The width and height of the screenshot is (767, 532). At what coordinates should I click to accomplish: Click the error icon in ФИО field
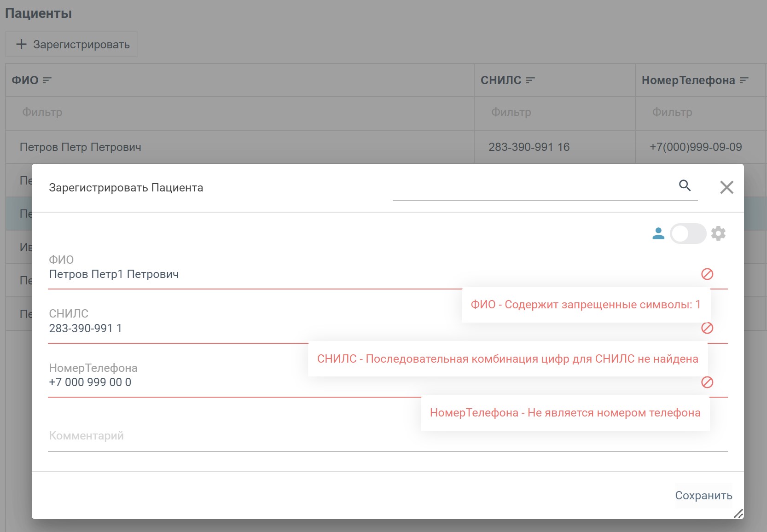(707, 274)
